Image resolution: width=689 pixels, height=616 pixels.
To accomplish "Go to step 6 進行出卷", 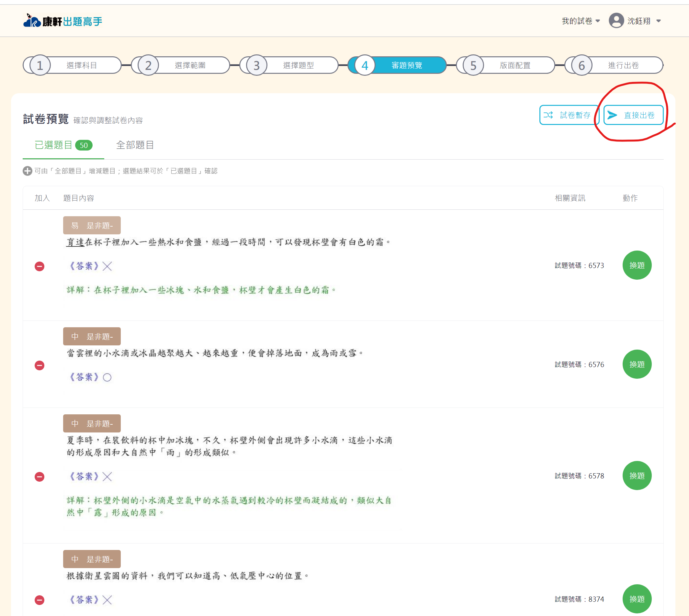I will pyautogui.click(x=614, y=65).
